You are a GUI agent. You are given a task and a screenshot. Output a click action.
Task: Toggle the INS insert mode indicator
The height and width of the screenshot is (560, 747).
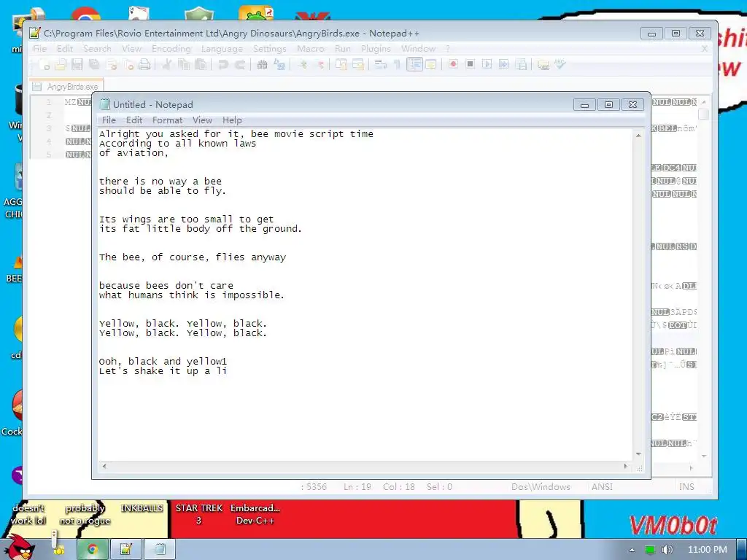(x=686, y=486)
